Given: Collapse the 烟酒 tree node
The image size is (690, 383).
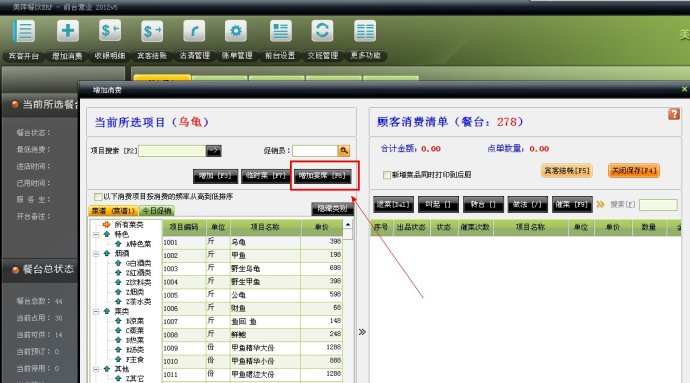Looking at the screenshot, I should [95, 254].
